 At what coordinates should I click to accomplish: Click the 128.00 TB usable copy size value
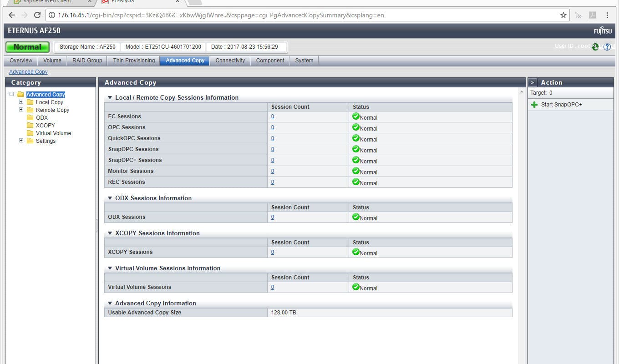coord(284,313)
